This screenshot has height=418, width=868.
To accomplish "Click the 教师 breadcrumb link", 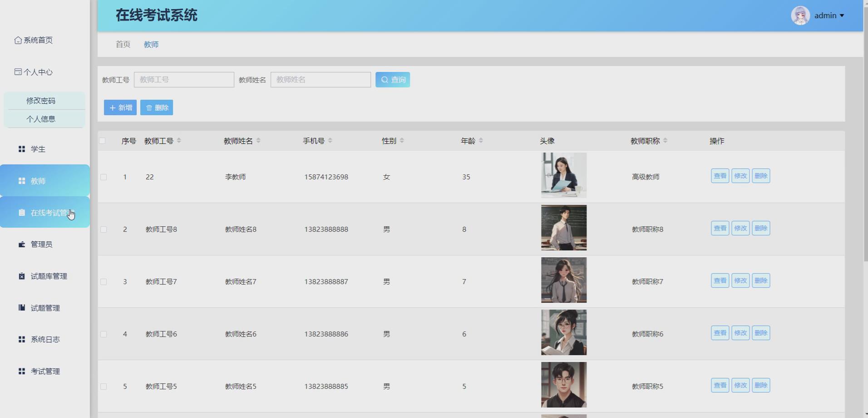I will (151, 45).
